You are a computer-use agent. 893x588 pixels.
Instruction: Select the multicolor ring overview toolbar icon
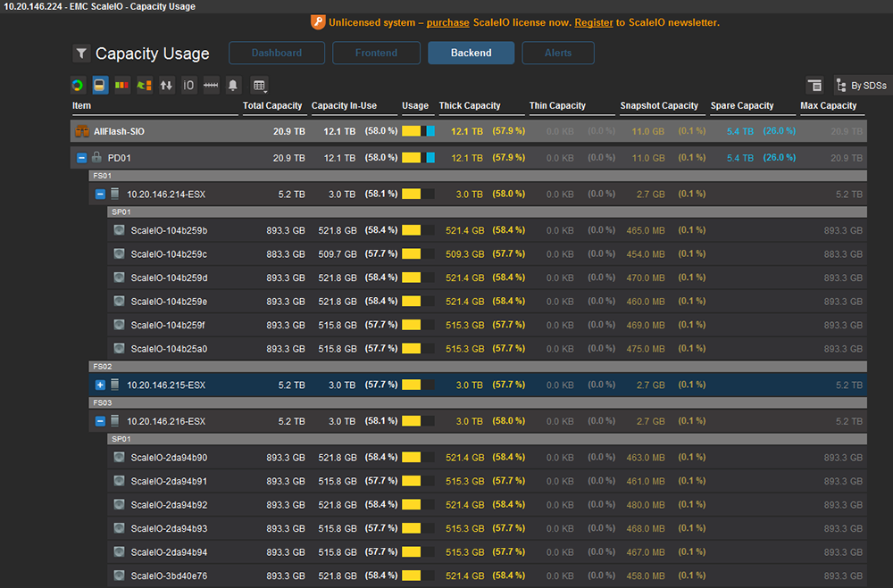[78, 86]
